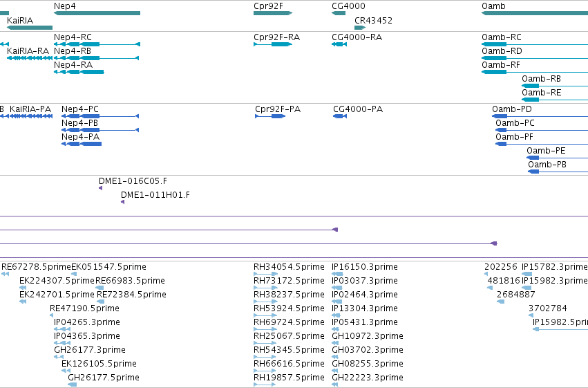588x388 pixels.
Task: Select transcript Oamb-RF
Action: [535, 72]
